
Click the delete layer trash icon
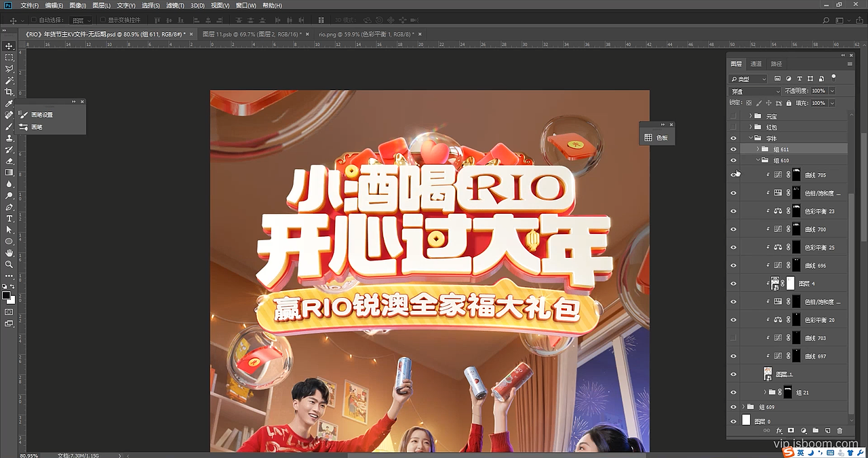840,430
